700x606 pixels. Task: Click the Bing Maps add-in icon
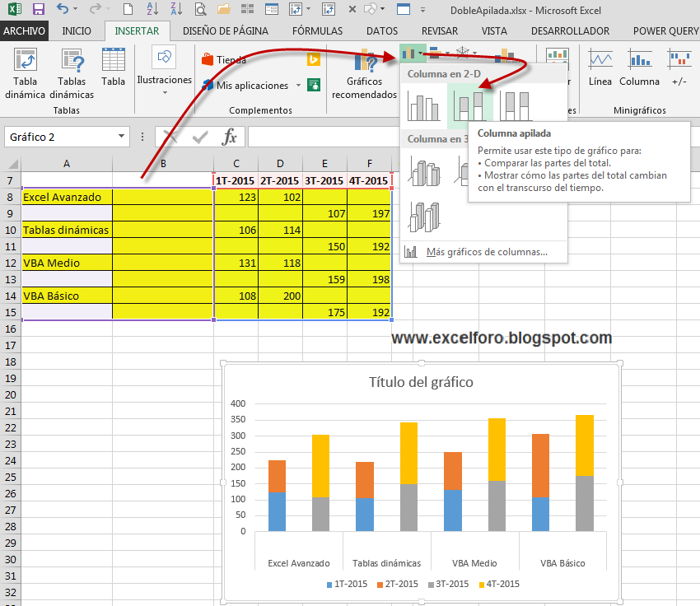(x=314, y=59)
